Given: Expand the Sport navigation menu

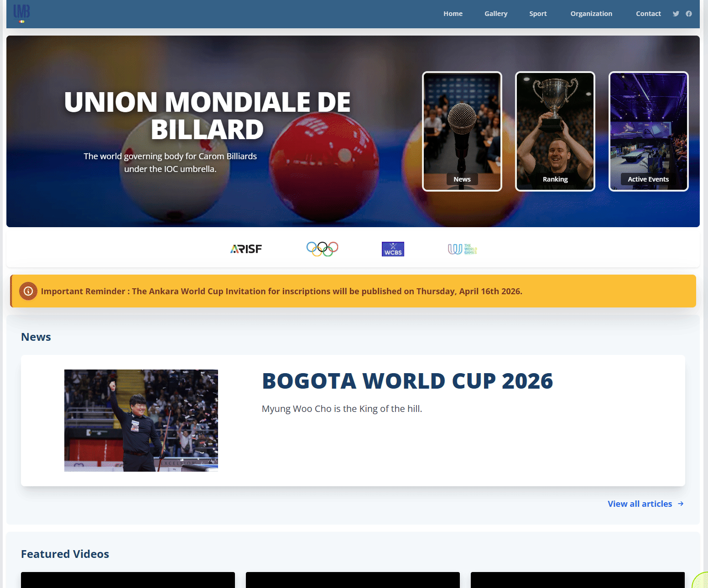Looking at the screenshot, I should (x=538, y=14).
